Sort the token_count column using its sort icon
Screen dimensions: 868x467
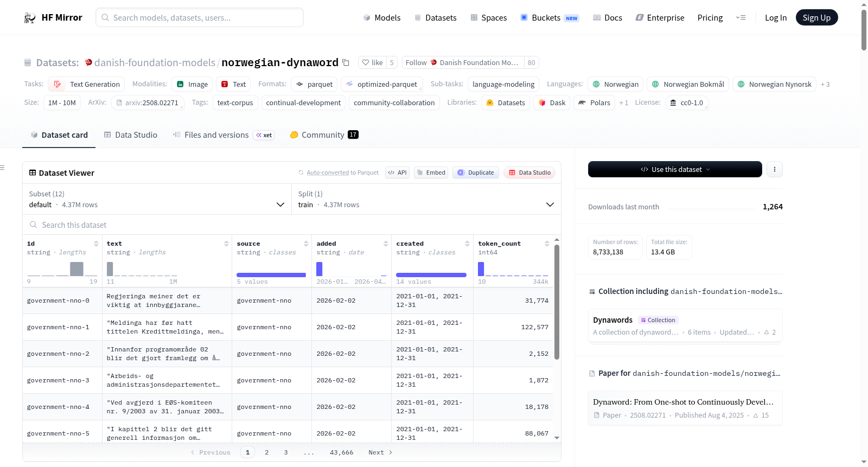[547, 244]
